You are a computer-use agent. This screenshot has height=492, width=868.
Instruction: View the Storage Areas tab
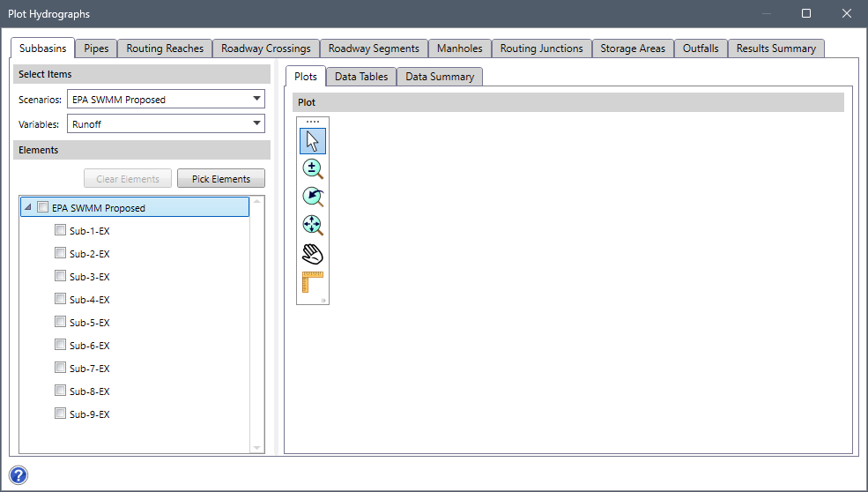(x=633, y=48)
